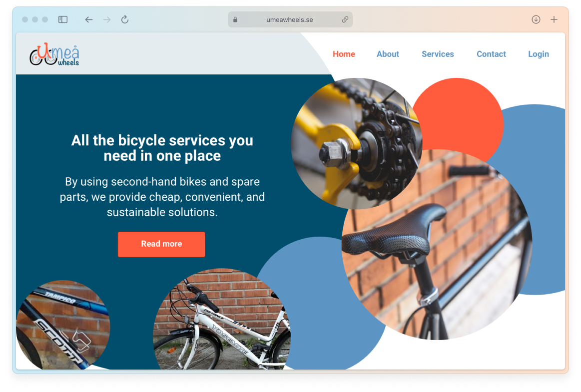581x392 pixels.
Task: Select the white Yosemite bicycle photo
Action: (222, 319)
